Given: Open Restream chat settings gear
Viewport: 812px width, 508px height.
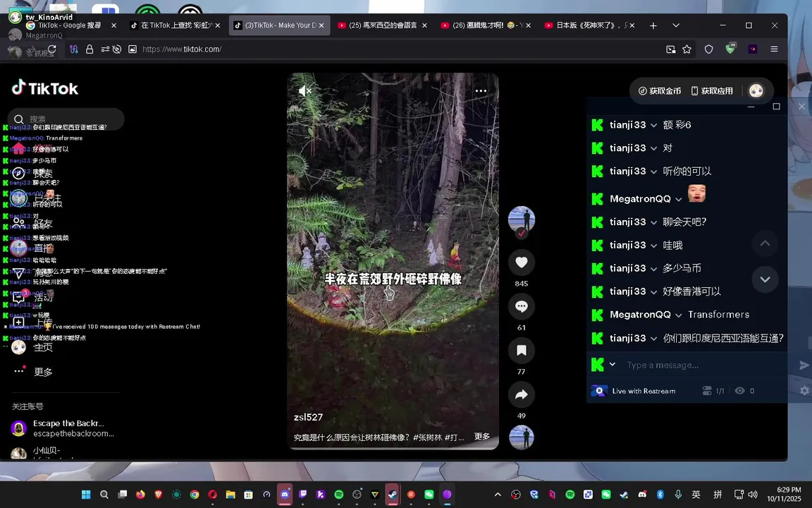Looking at the screenshot, I should 804,391.
